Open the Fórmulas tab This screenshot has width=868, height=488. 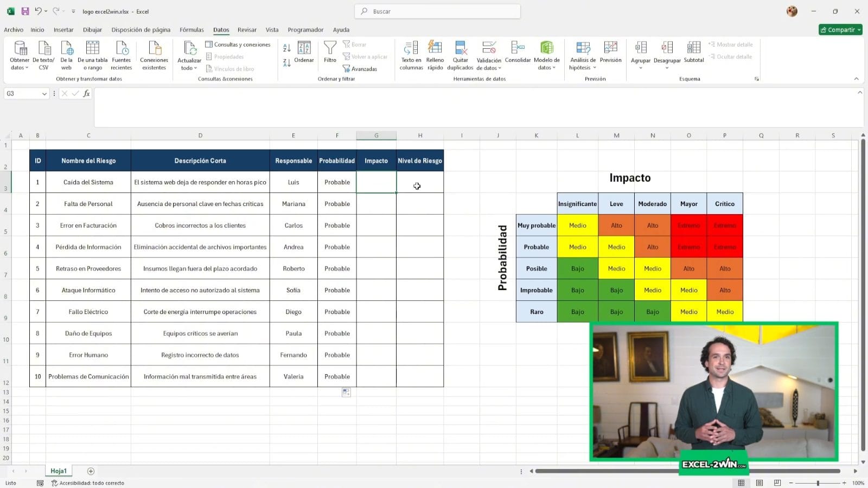(192, 30)
